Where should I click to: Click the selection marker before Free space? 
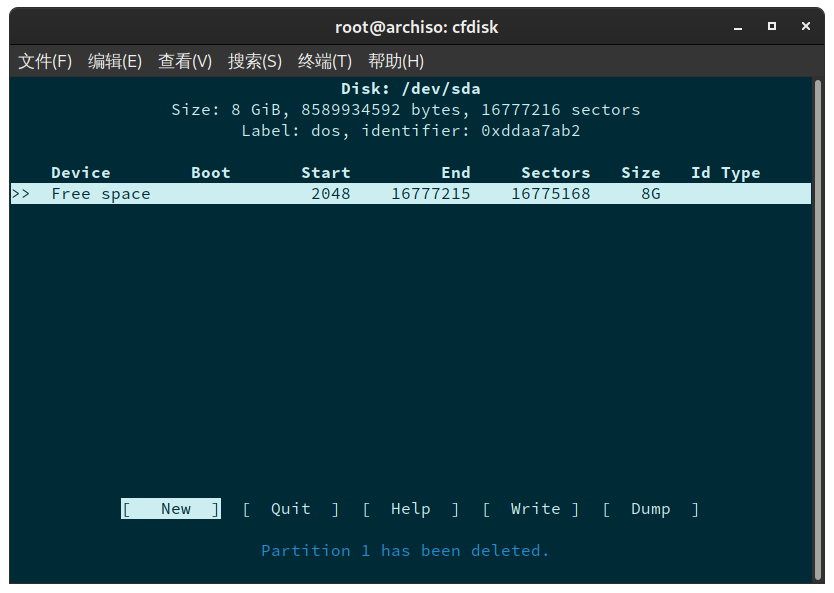click(22, 193)
